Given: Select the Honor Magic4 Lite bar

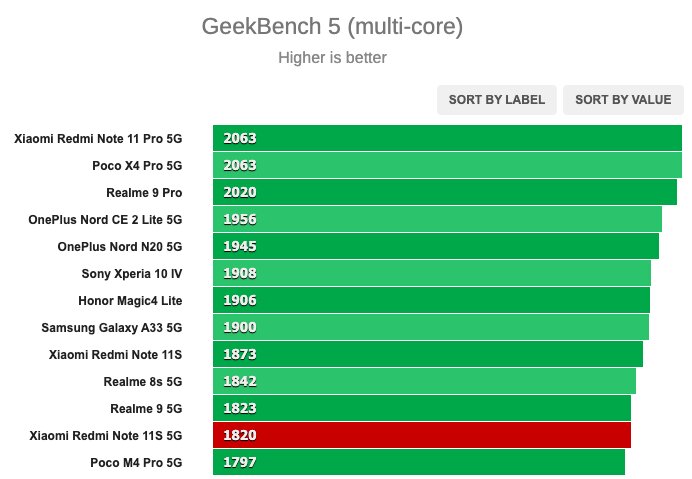Looking at the screenshot, I should (x=432, y=300).
